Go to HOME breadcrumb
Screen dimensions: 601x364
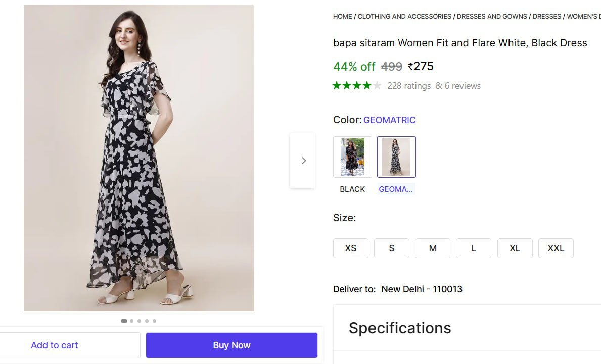pos(342,17)
